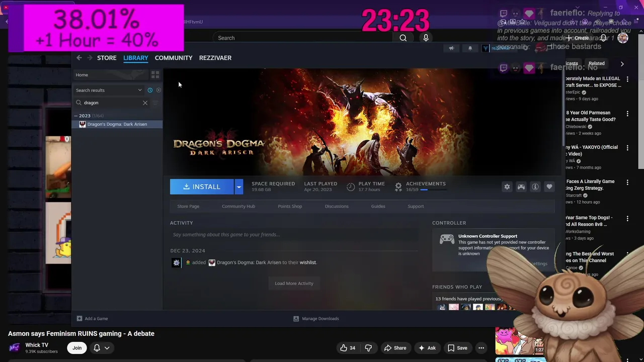The height and width of the screenshot is (362, 644).
Task: Show game info via the info icon
Action: (x=535, y=187)
